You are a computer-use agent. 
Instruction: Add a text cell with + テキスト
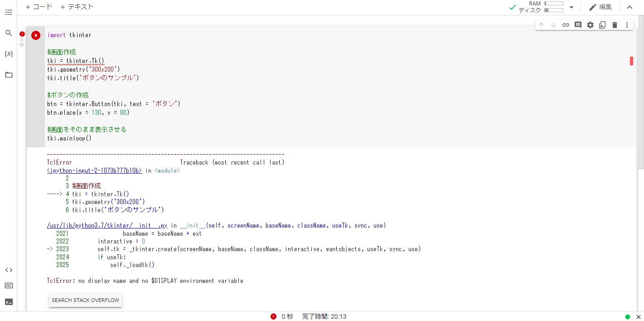(77, 7)
